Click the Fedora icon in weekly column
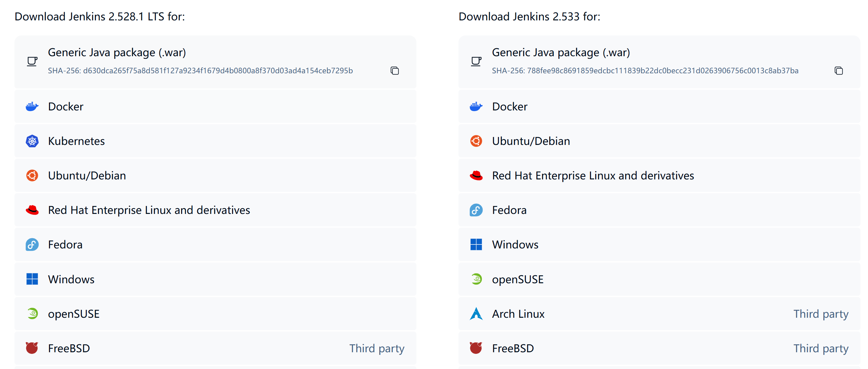 pyautogui.click(x=476, y=210)
